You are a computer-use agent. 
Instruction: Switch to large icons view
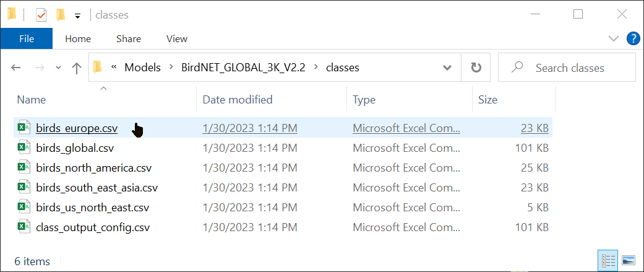point(629,260)
